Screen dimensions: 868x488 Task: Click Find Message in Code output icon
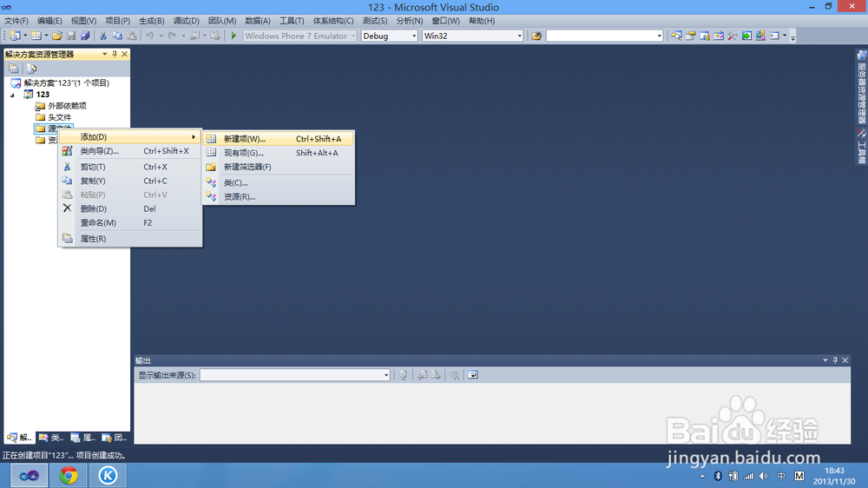[404, 375]
